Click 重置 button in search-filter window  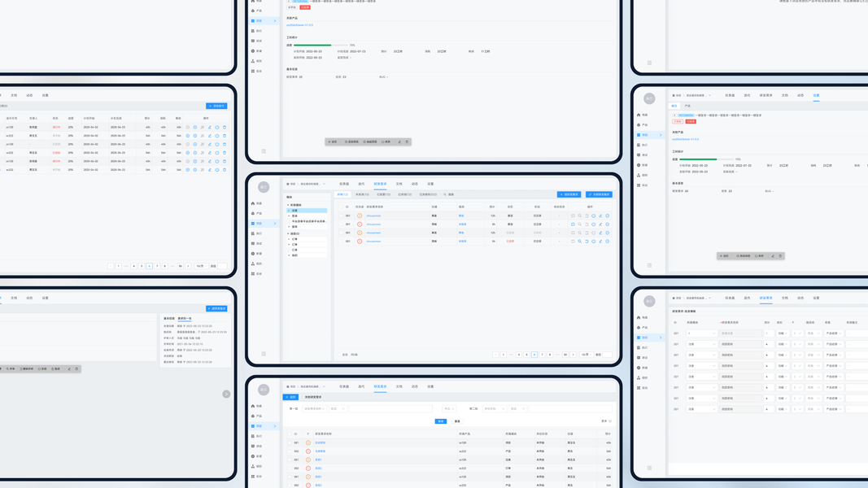coord(457,421)
